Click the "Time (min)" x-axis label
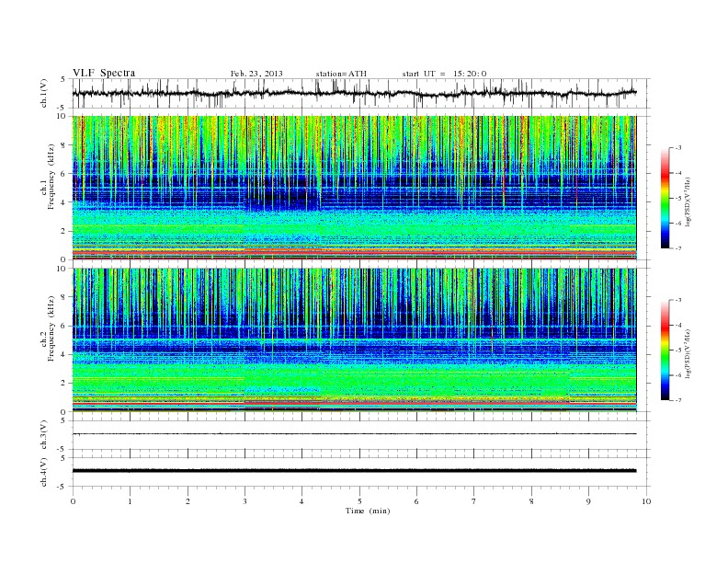This screenshot has height=563, width=728. 368,511
